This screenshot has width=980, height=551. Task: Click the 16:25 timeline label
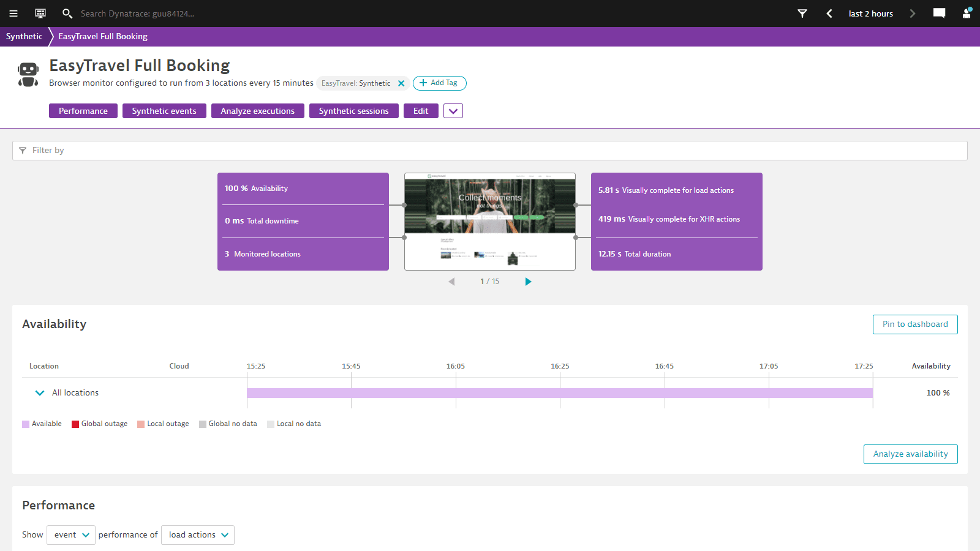(x=560, y=366)
